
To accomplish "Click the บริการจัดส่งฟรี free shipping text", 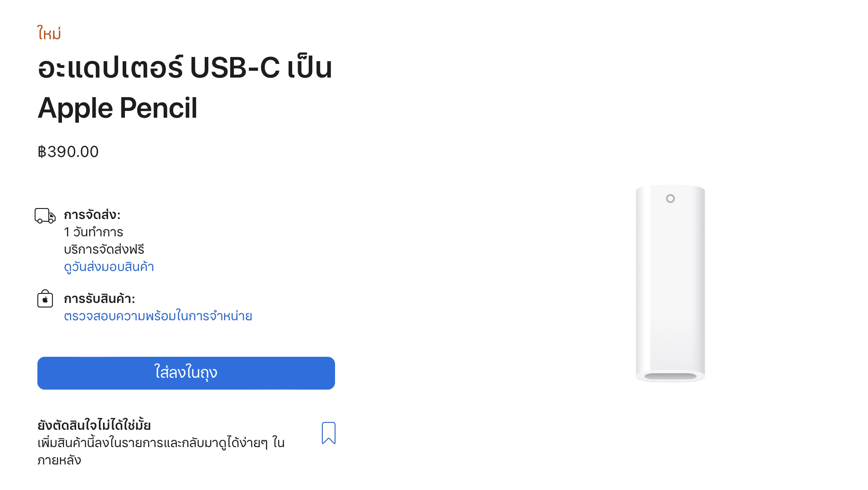I will [104, 250].
